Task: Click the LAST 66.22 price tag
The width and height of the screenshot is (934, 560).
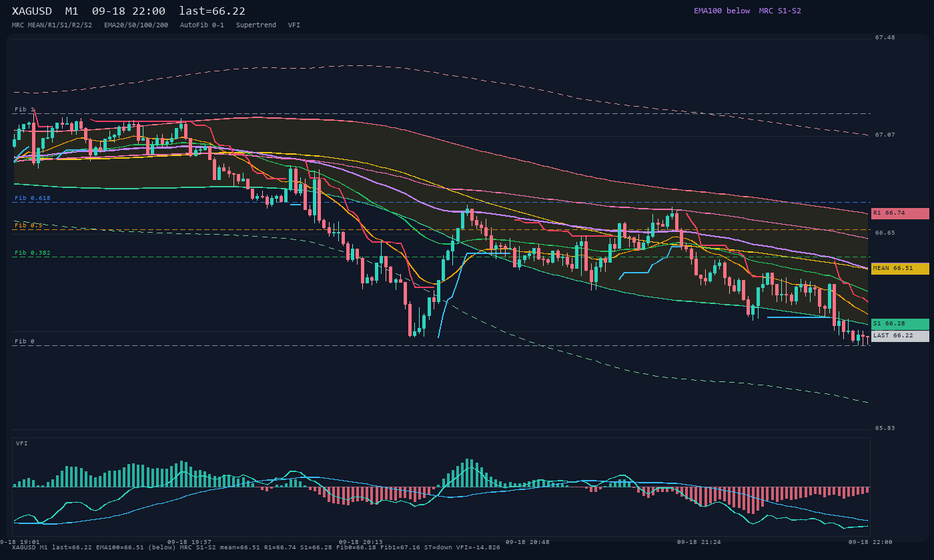Action: click(x=900, y=336)
